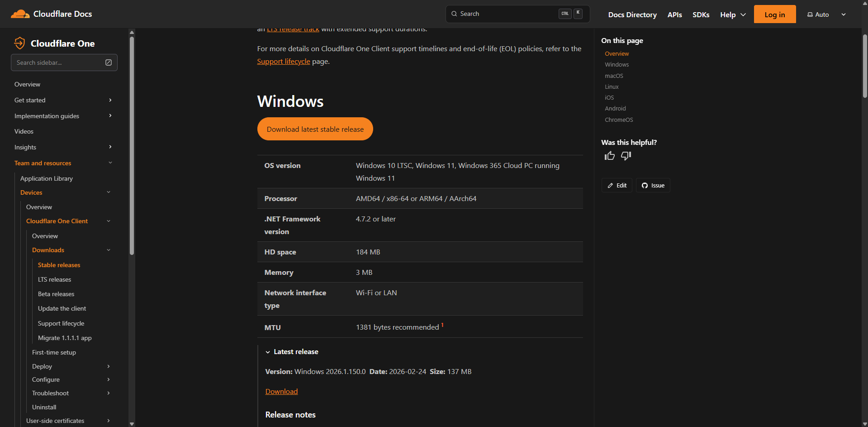Click the Log in button
The image size is (868, 427).
[x=775, y=14]
